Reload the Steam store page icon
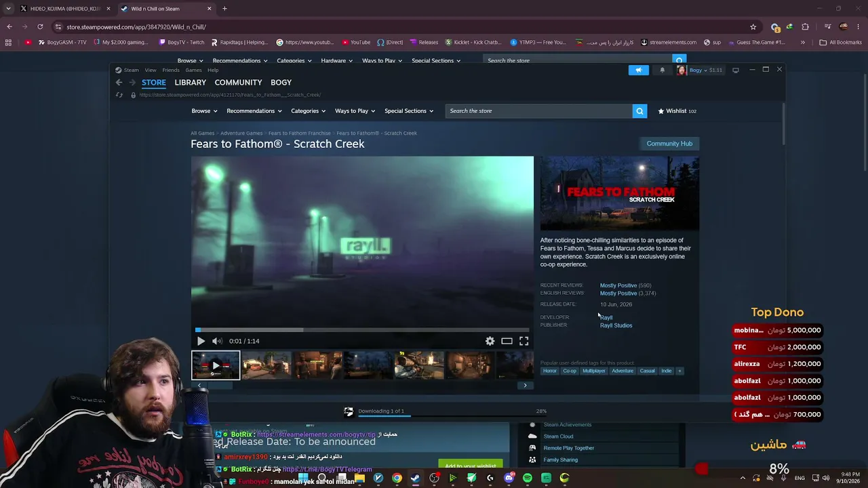This screenshot has height=488, width=868. tap(119, 95)
